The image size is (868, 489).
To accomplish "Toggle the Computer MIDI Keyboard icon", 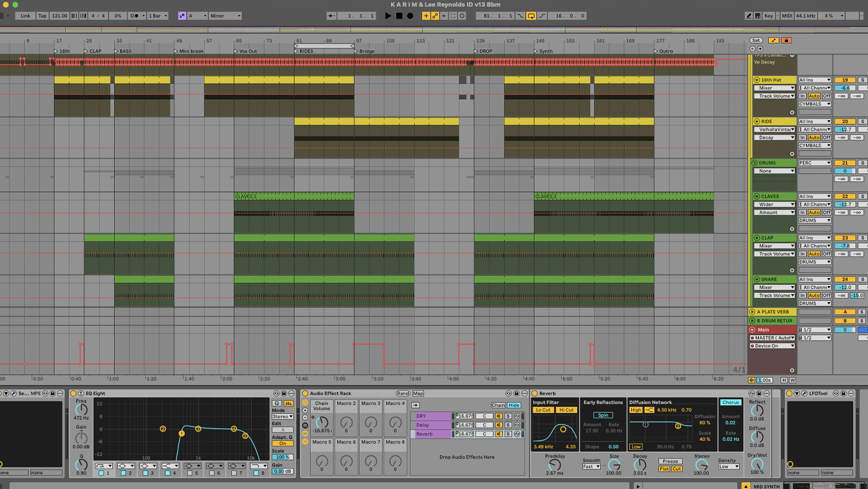I will click(x=758, y=16).
